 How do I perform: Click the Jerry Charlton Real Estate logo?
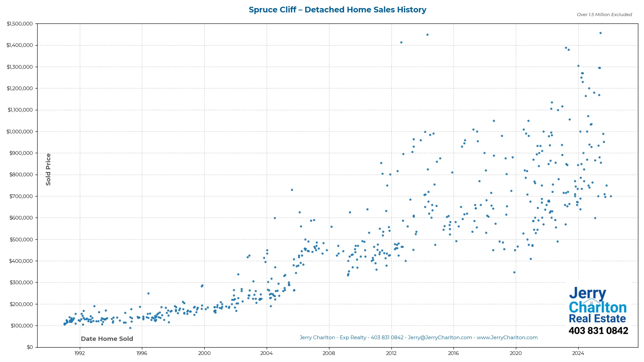coord(598,305)
